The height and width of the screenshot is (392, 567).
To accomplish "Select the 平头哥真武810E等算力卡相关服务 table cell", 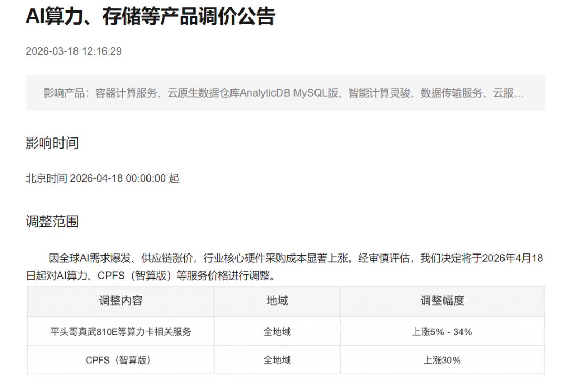I will click(x=121, y=332).
